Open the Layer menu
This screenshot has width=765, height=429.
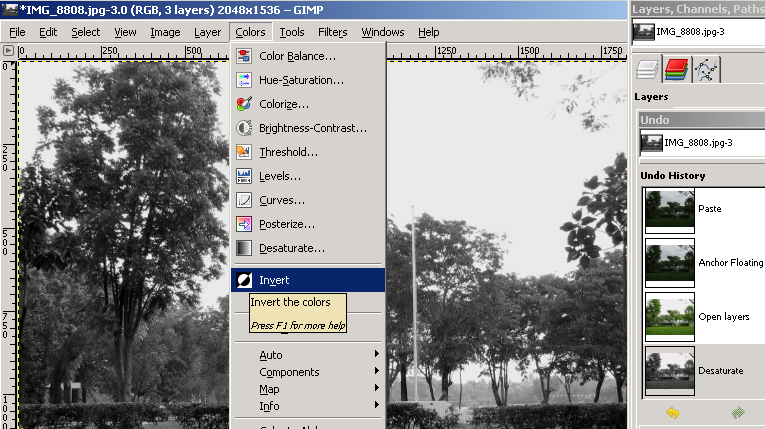tap(207, 32)
